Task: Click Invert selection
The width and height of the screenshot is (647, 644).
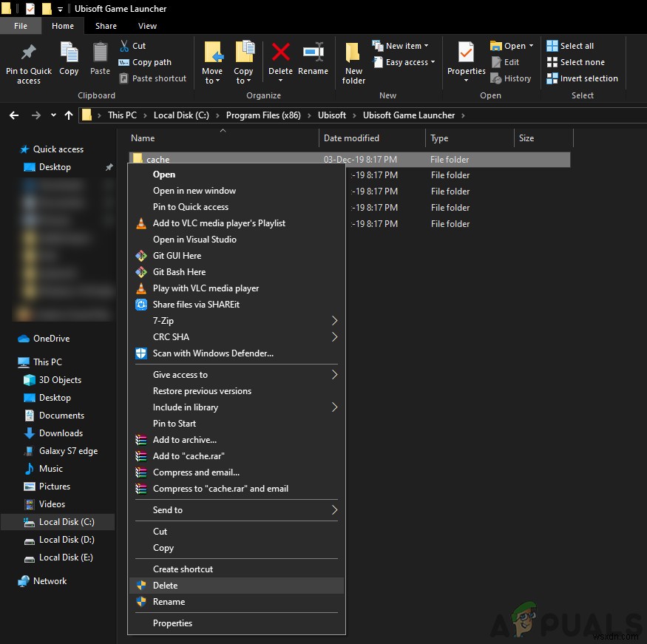Action: tap(583, 78)
